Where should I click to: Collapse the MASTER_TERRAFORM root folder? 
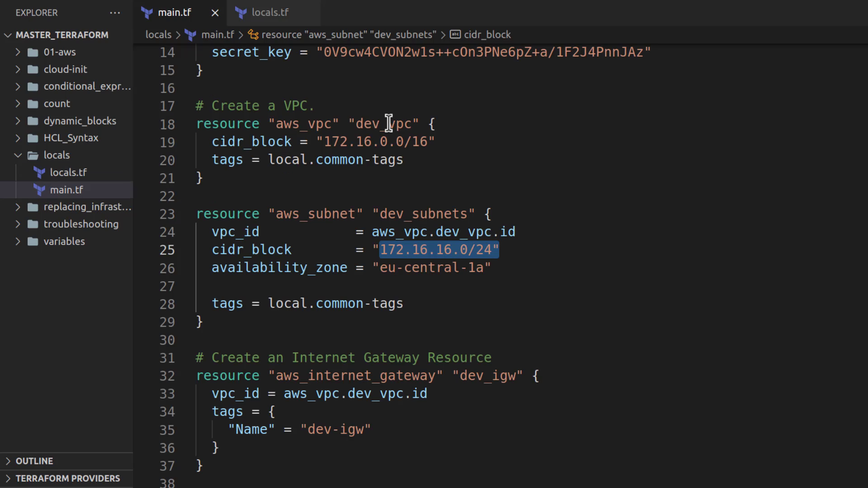tap(8, 35)
